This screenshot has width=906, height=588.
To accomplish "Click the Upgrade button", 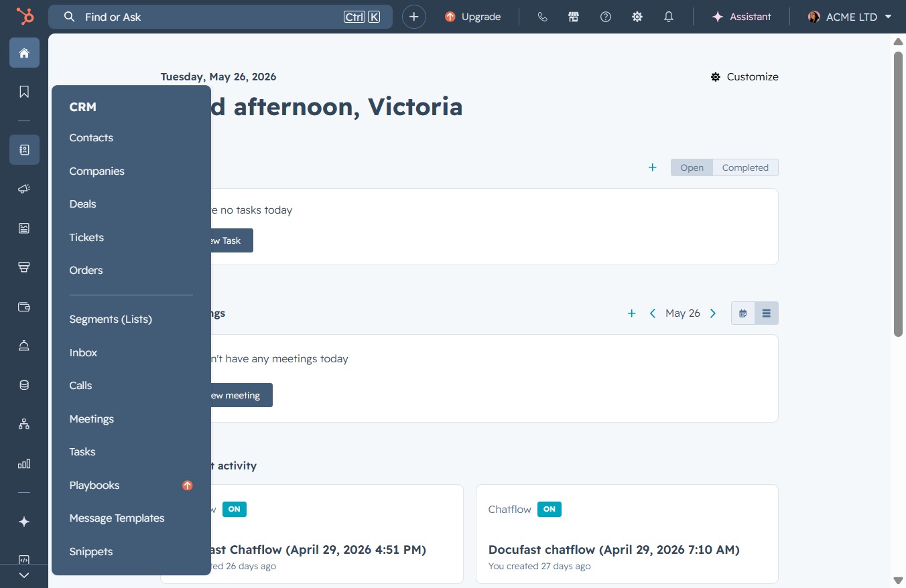I will (x=473, y=17).
